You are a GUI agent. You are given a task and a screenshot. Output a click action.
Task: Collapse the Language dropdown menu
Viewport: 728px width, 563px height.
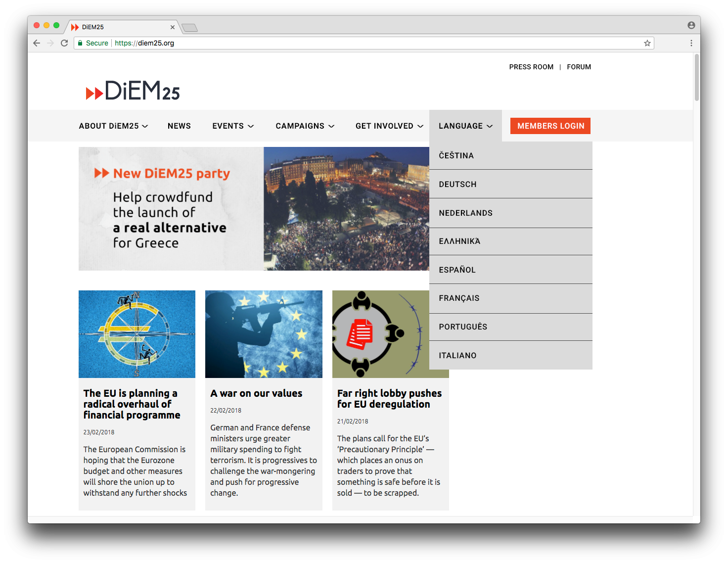click(465, 126)
